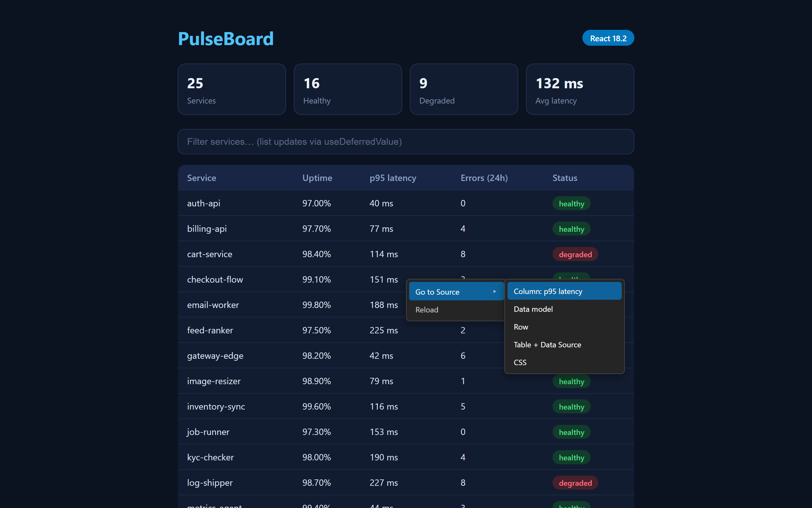Open the Go to Source submenu arrow
Viewport: 812px width, 508px height.
494,292
